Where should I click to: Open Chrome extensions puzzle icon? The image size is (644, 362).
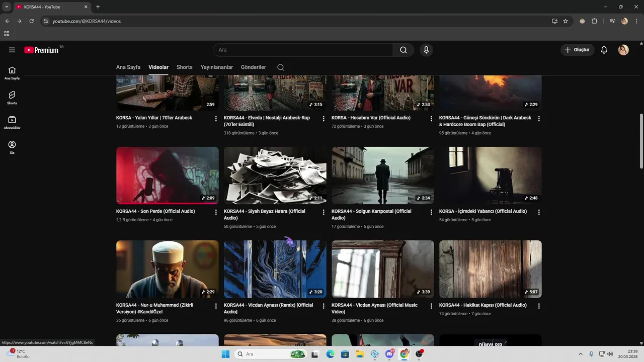coord(594,21)
